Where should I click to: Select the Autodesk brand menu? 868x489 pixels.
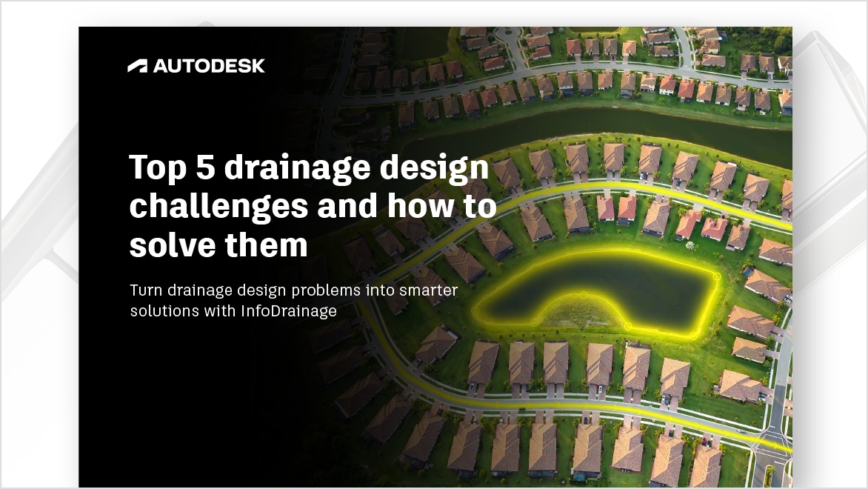click(196, 66)
